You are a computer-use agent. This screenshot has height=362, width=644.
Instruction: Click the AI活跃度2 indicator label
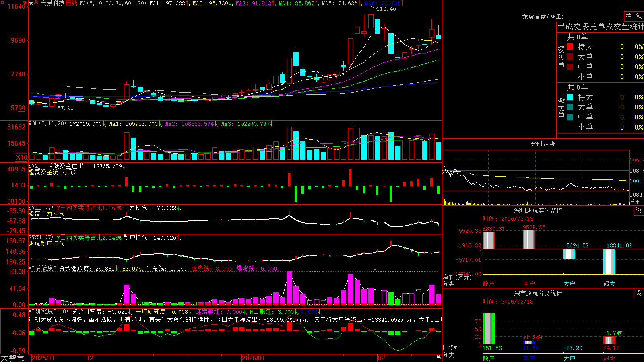(42, 268)
